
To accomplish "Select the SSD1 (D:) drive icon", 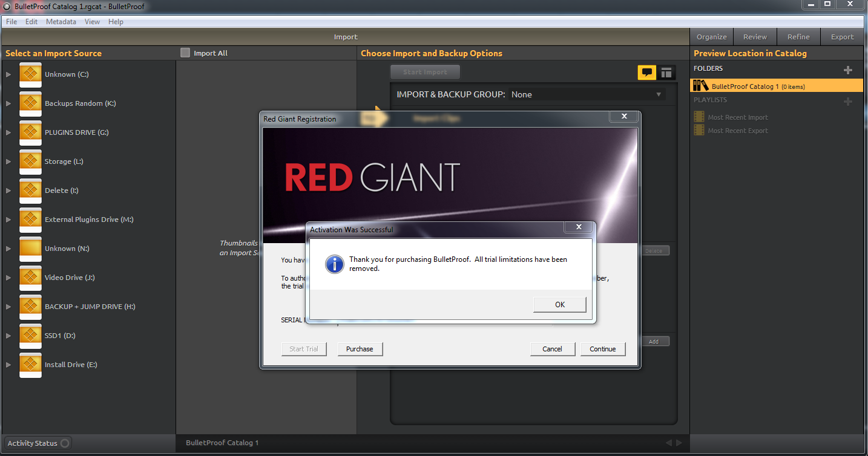I will coord(30,336).
